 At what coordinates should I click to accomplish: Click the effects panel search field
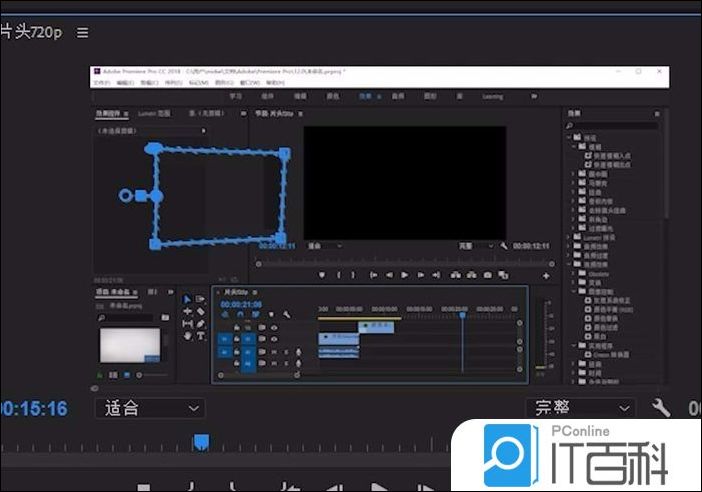pyautogui.click(x=618, y=126)
